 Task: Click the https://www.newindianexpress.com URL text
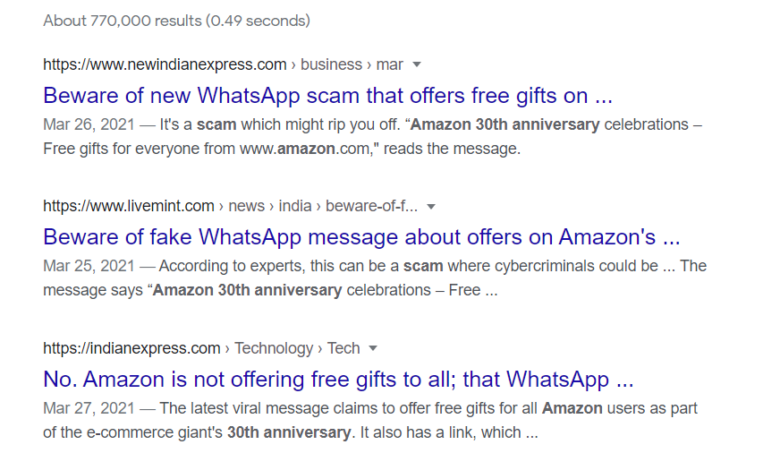click(165, 65)
